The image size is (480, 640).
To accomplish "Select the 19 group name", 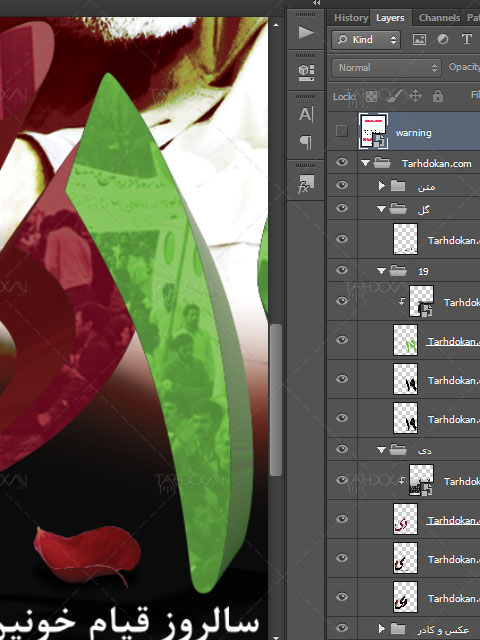I will click(423, 271).
